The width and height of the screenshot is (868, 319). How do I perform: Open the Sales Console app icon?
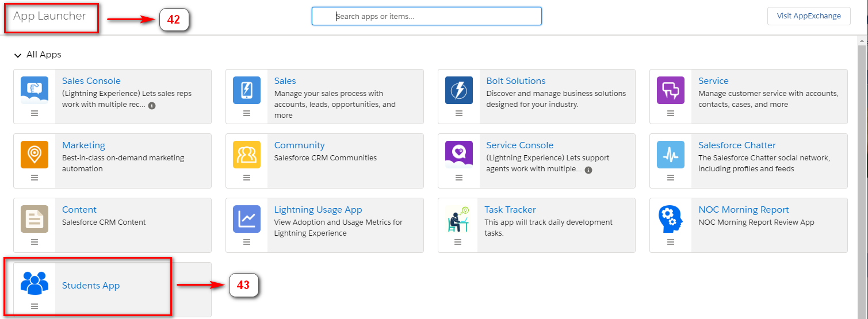point(35,90)
